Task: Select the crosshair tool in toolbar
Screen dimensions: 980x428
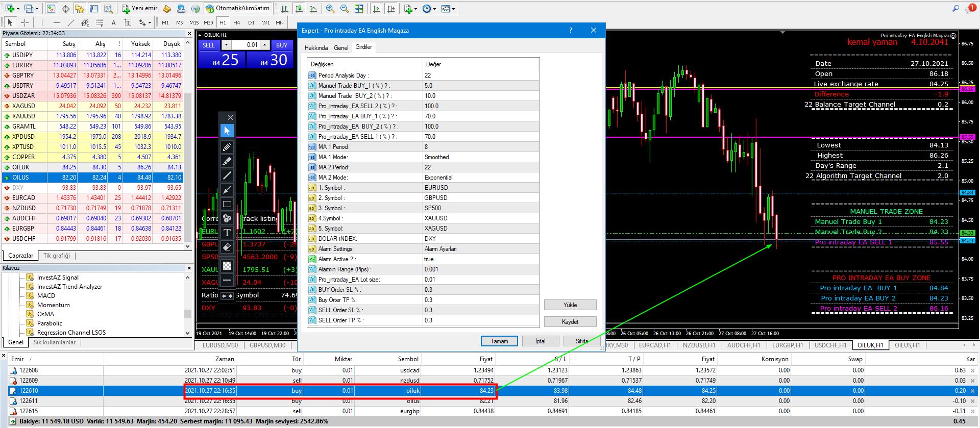Action: pos(24,22)
